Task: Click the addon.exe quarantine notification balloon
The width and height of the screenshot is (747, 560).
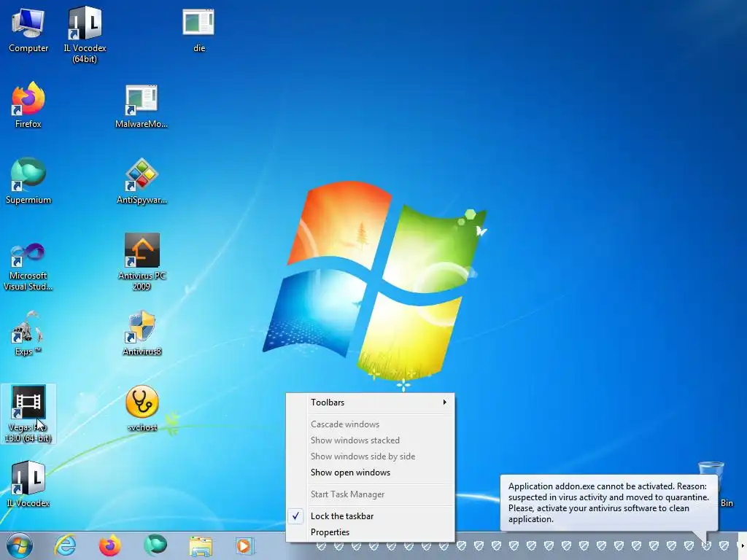Action: click(x=608, y=503)
